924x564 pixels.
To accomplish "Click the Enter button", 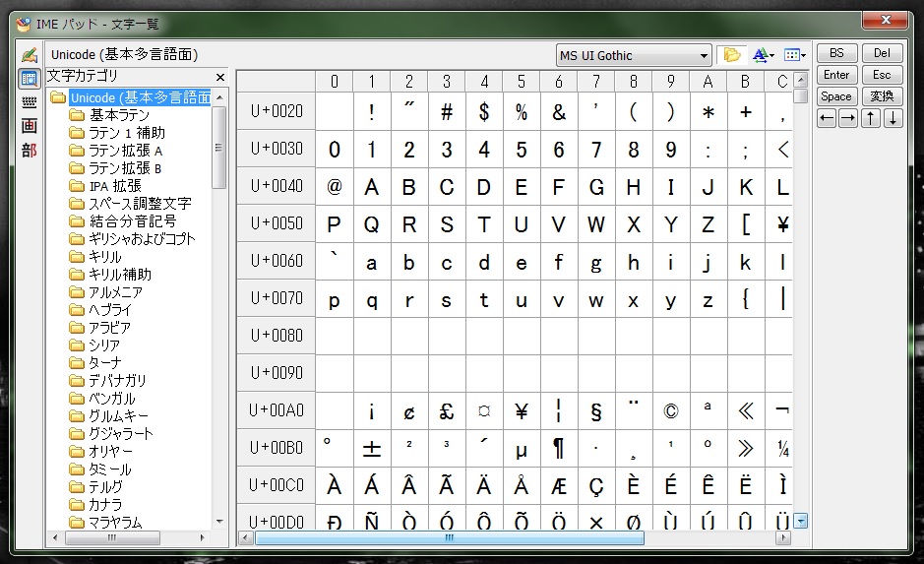I will (836, 75).
